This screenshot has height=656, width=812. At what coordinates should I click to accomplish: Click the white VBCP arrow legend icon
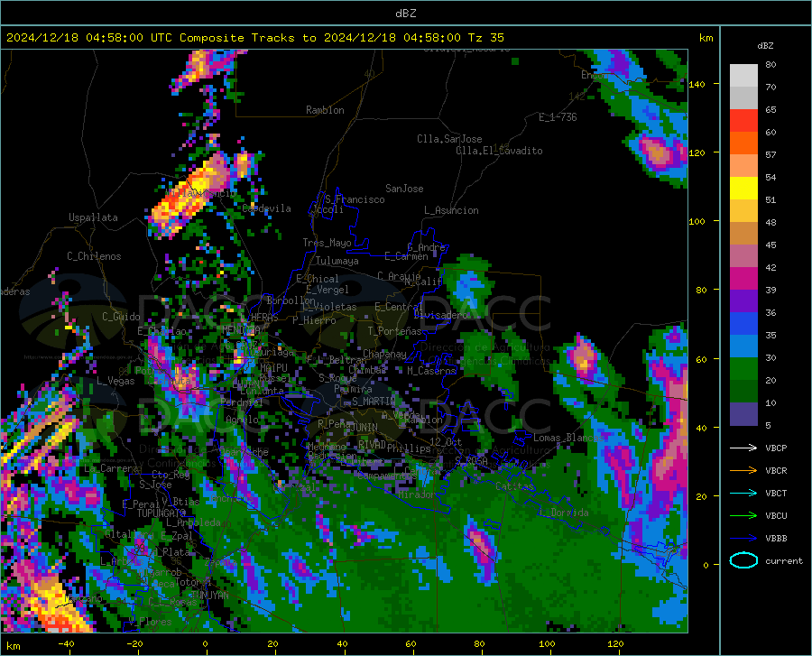point(743,448)
